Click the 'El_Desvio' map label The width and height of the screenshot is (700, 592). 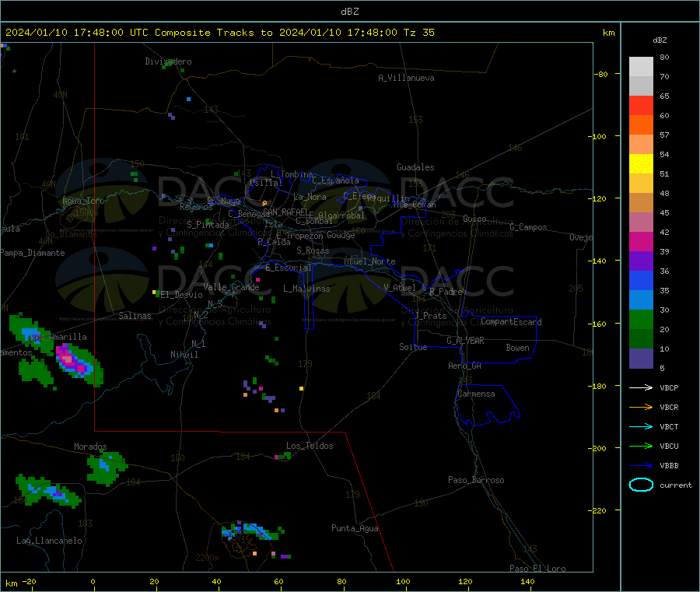click(182, 295)
